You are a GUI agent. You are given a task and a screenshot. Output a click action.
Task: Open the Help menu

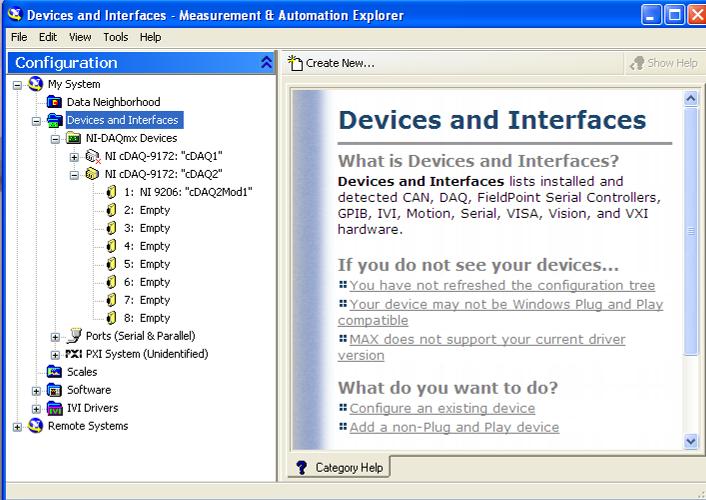point(150,37)
